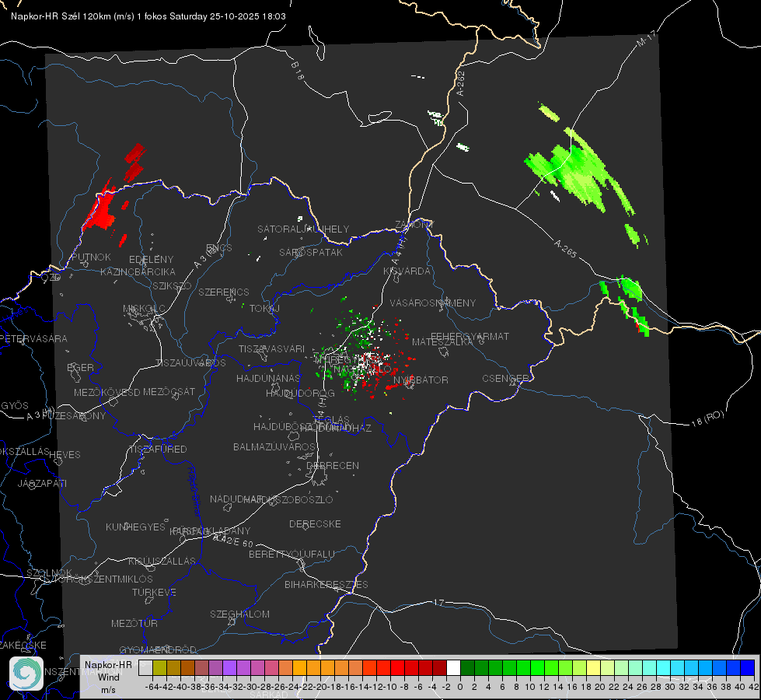
Task: Click the white swatch in the wind legend
Action: 453,667
